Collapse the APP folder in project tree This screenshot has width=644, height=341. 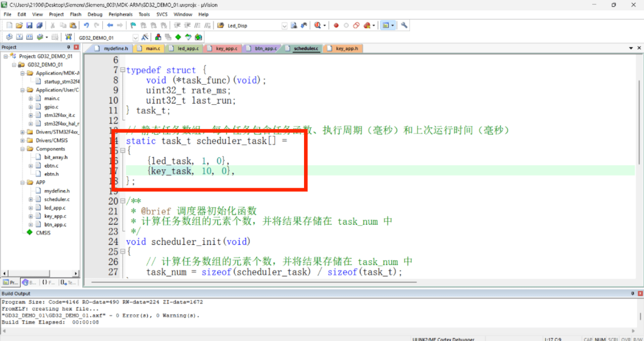pyautogui.click(x=22, y=182)
